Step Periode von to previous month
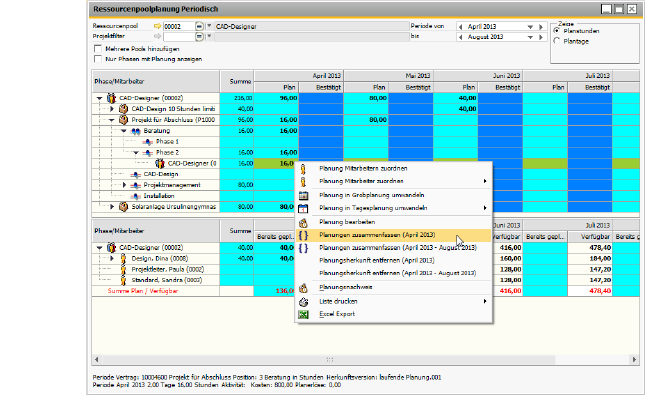Image resolution: width=645 pixels, height=397 pixels. [460, 27]
